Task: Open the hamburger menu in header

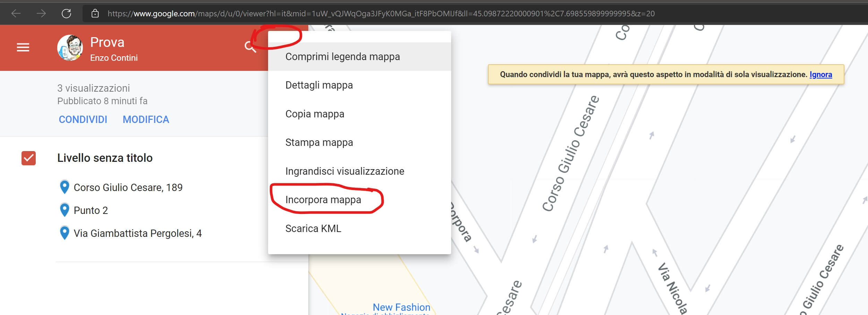Action: click(x=23, y=47)
